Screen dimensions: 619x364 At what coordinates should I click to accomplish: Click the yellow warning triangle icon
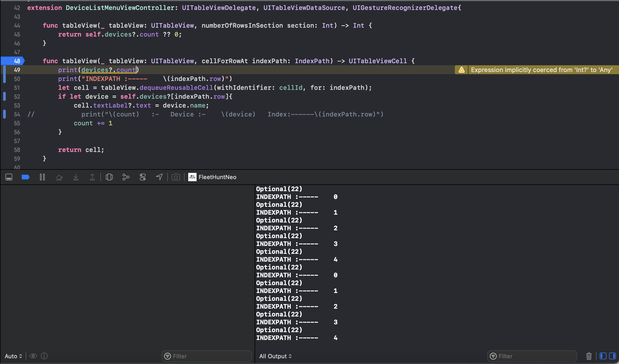point(461,70)
